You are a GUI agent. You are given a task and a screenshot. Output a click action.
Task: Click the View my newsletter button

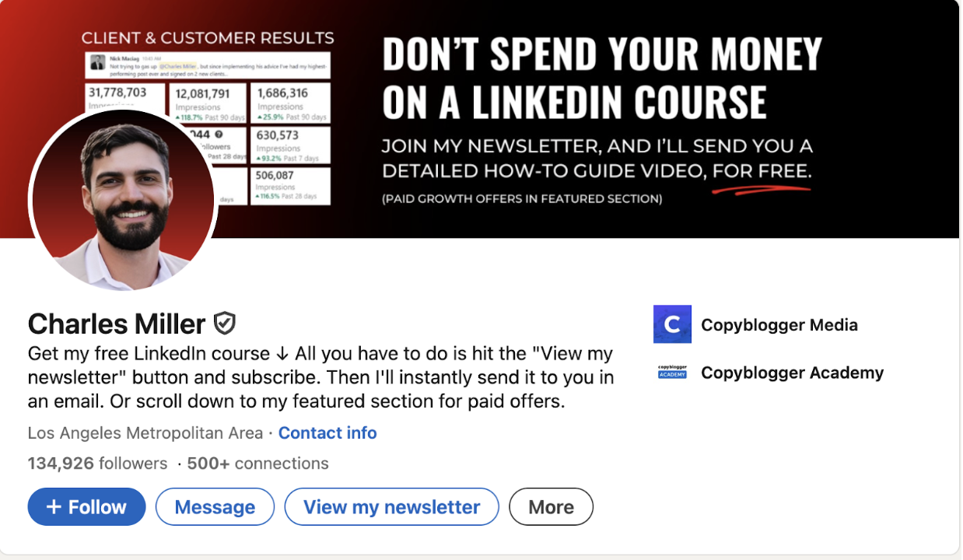coord(391,507)
